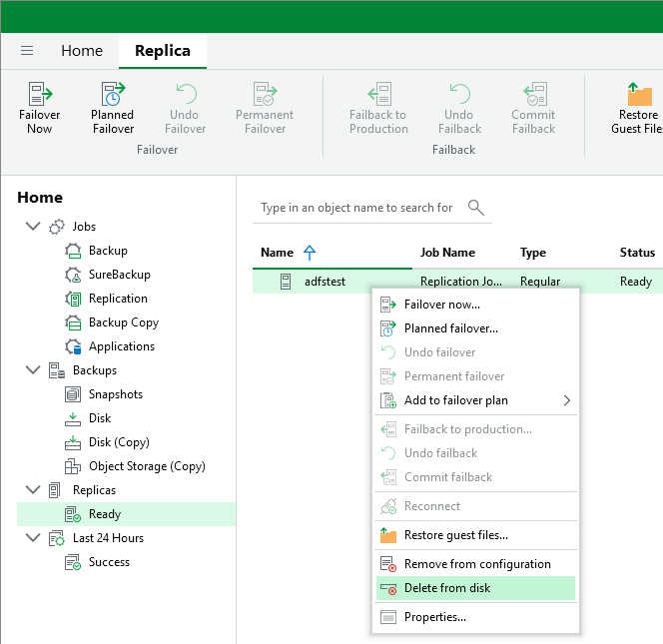Click the Ready status cell for adfstest
This screenshot has height=644, width=663.
pos(636,282)
